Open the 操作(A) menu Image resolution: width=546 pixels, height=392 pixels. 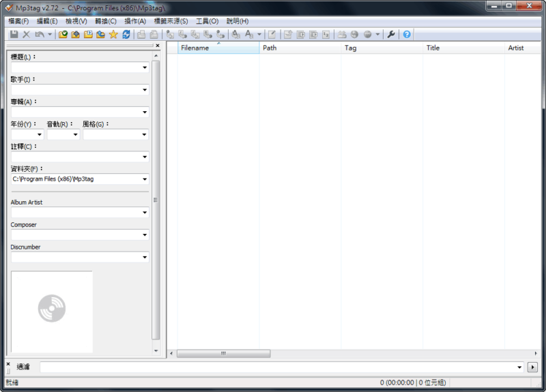click(x=135, y=21)
